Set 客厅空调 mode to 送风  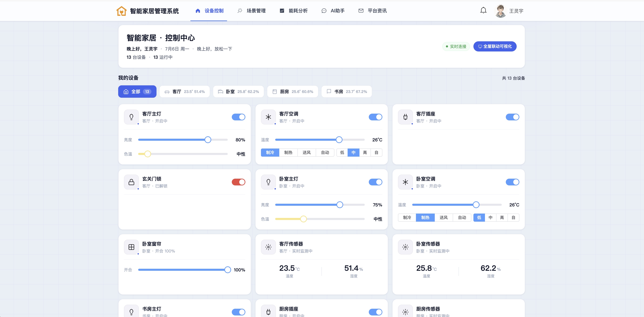[x=307, y=153]
